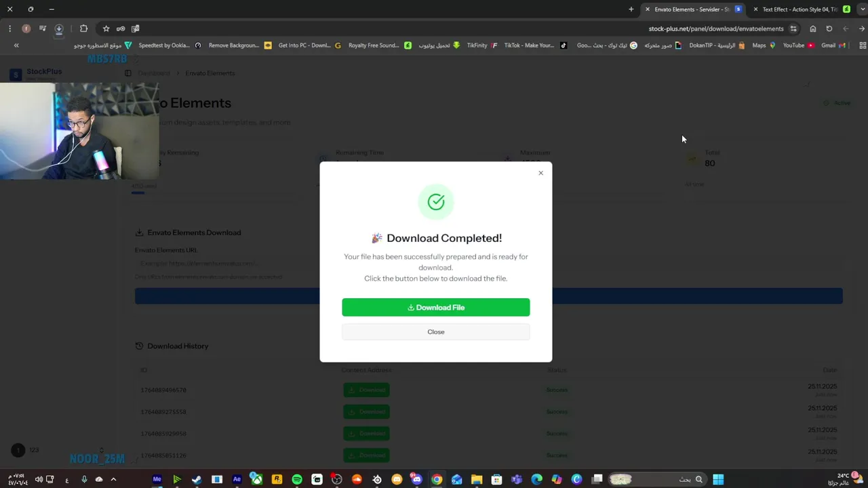Reload the page with the refresh icon

coord(829,28)
